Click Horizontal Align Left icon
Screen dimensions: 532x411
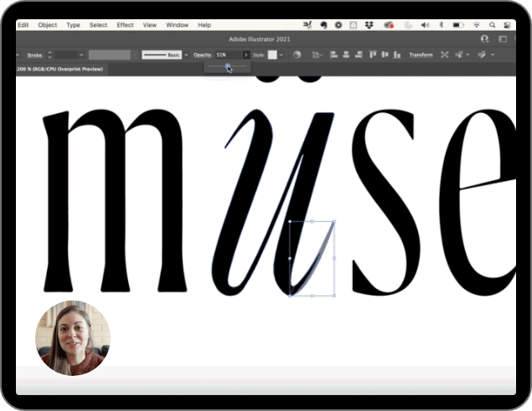tap(333, 54)
